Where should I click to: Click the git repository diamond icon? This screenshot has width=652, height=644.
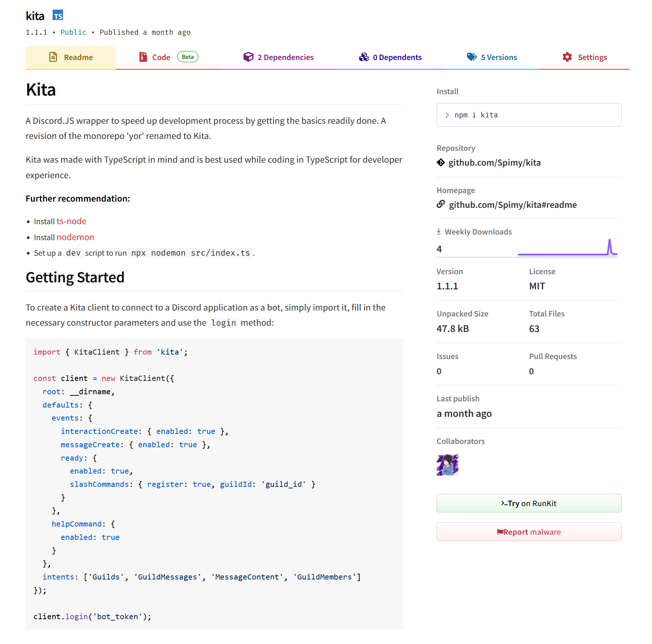pyautogui.click(x=441, y=162)
